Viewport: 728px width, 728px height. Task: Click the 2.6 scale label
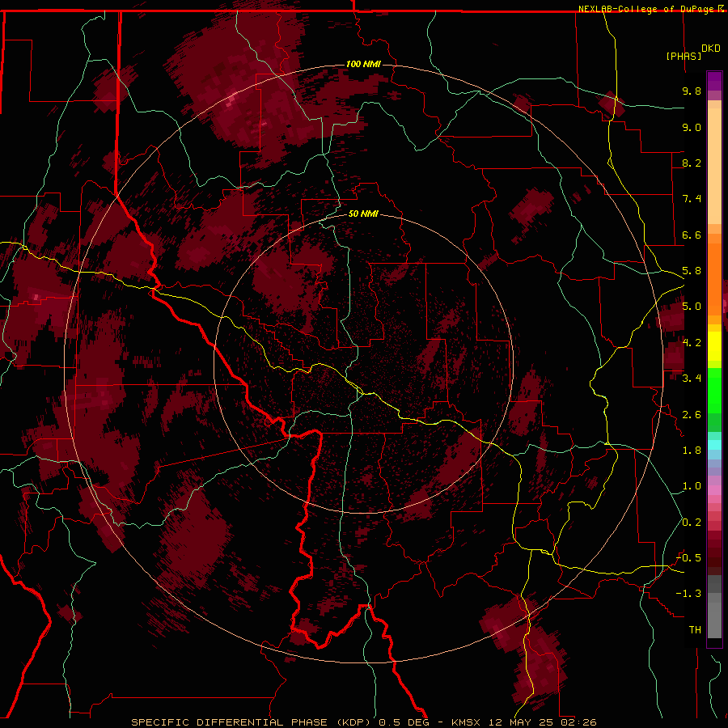[692, 415]
